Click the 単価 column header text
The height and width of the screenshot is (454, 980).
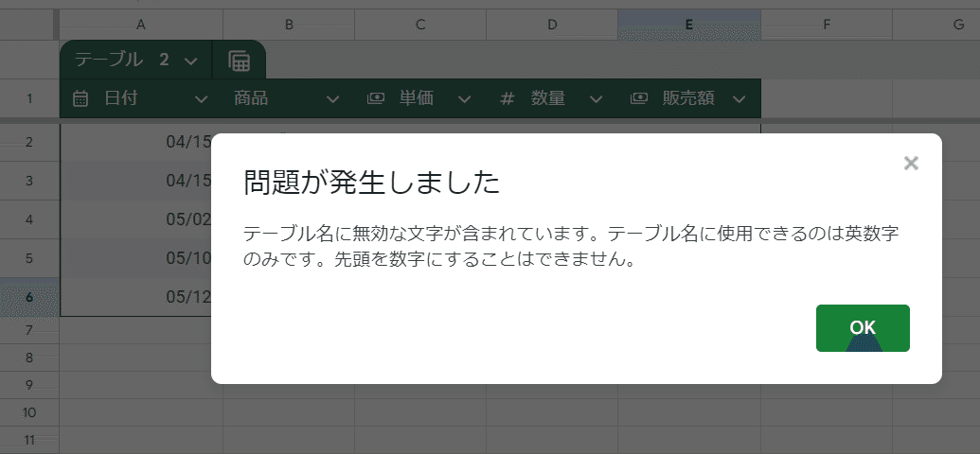[x=417, y=98]
